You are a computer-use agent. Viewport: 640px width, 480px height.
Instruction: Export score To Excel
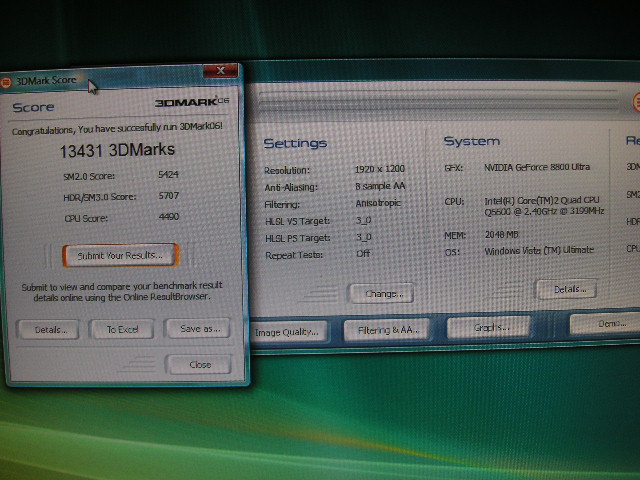pos(122,329)
